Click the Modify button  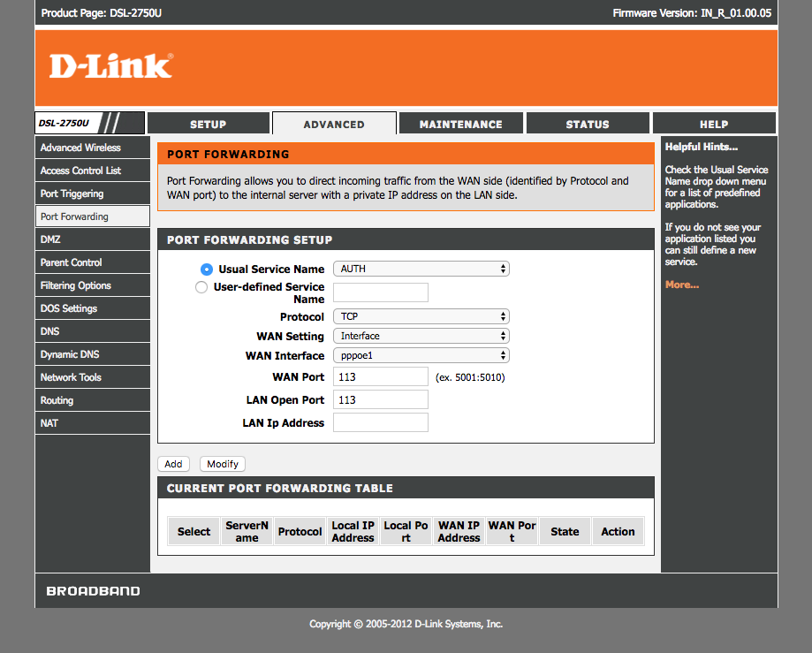[x=223, y=464]
